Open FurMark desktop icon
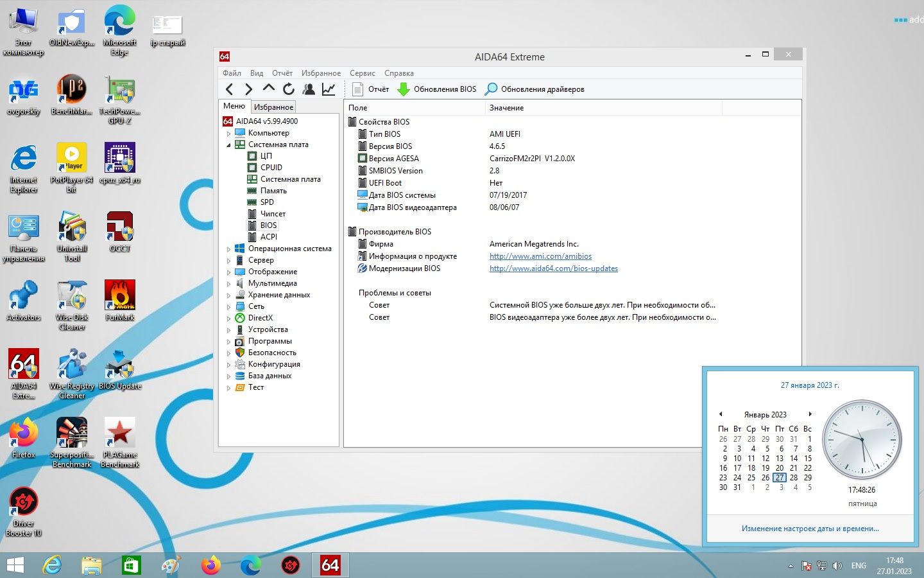 [x=120, y=301]
